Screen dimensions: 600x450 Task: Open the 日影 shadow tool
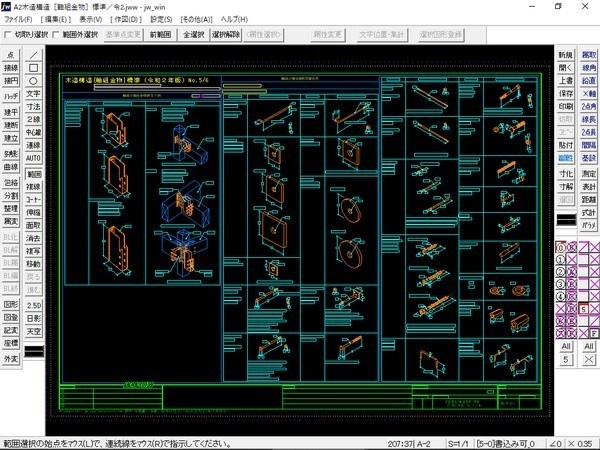(x=33, y=318)
